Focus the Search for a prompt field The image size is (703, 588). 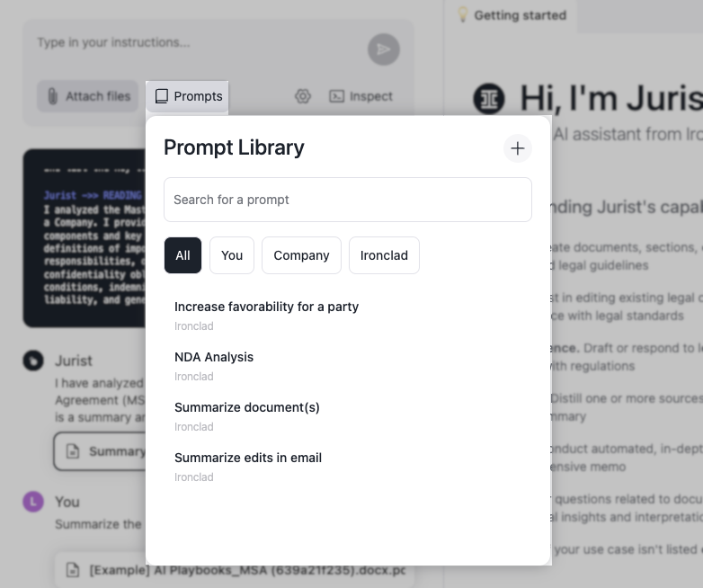(x=348, y=200)
